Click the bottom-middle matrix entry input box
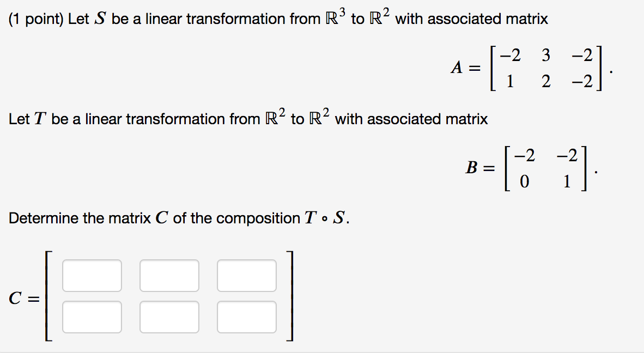 point(169,316)
